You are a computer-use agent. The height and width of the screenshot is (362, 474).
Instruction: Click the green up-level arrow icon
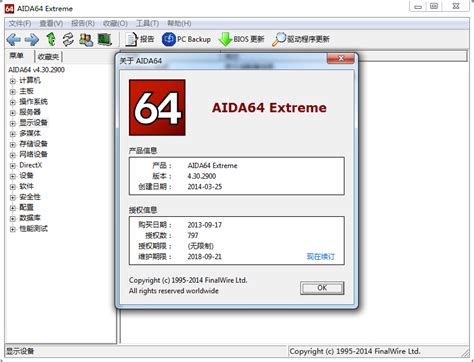(51, 39)
